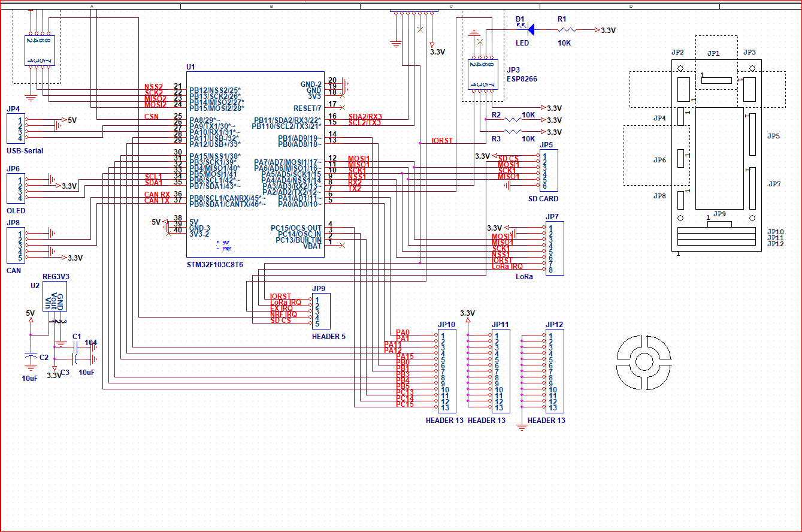Select the U1 STM32F103C8T6 chip body
This screenshot has height=532, width=802.
point(255,165)
